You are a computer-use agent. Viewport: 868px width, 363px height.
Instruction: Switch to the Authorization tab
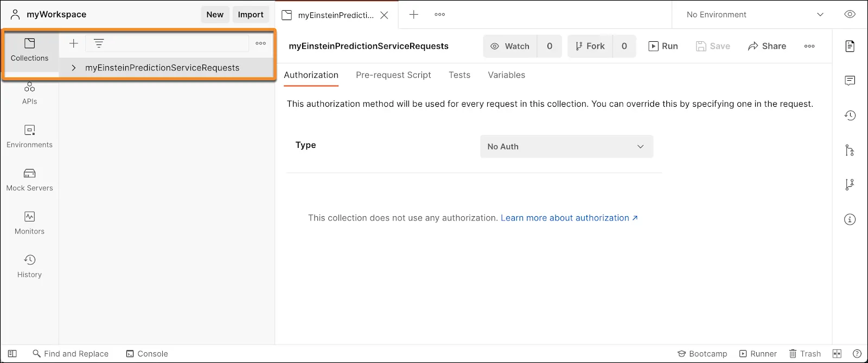pos(311,75)
